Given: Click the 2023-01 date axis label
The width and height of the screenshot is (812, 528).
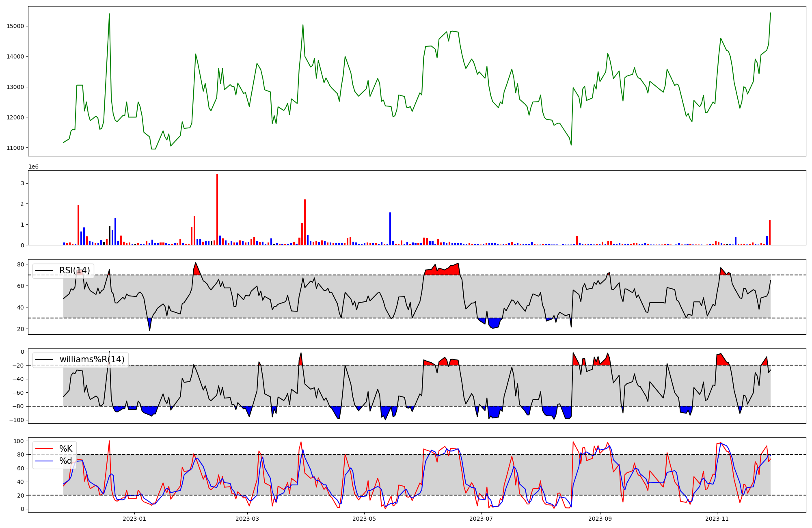Looking at the screenshot, I should [134, 519].
